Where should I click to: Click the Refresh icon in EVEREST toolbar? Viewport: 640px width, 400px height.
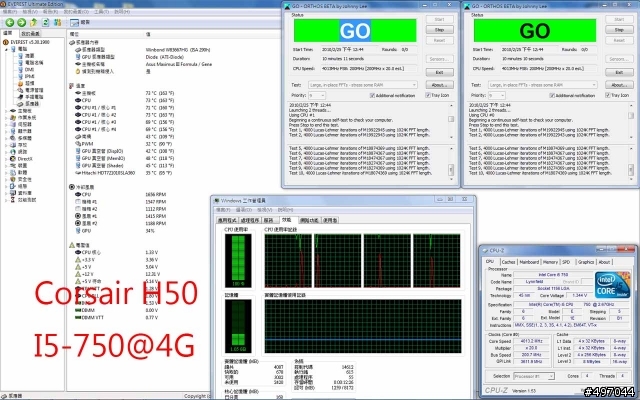(46, 22)
